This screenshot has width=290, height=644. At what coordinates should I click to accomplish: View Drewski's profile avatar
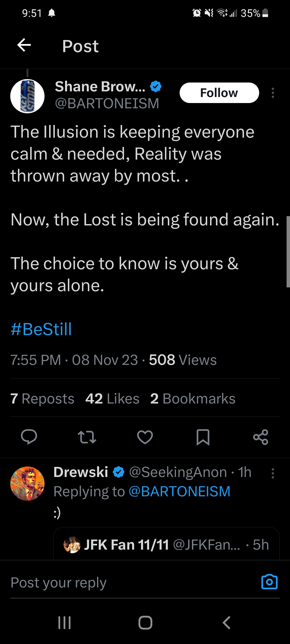pos(27,483)
